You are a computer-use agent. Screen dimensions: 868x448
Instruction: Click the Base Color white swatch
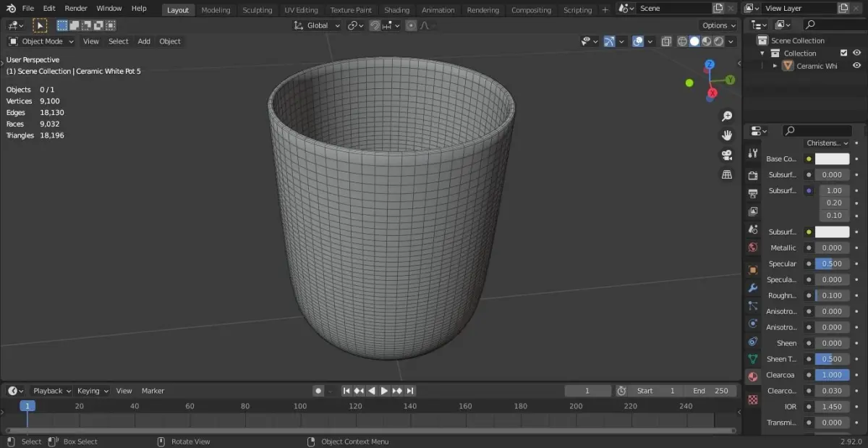click(832, 159)
